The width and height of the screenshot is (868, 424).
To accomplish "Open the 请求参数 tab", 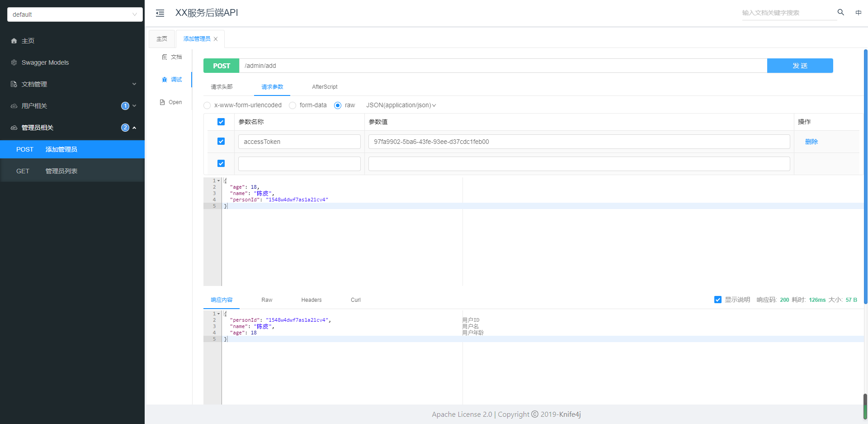I will 272,87.
